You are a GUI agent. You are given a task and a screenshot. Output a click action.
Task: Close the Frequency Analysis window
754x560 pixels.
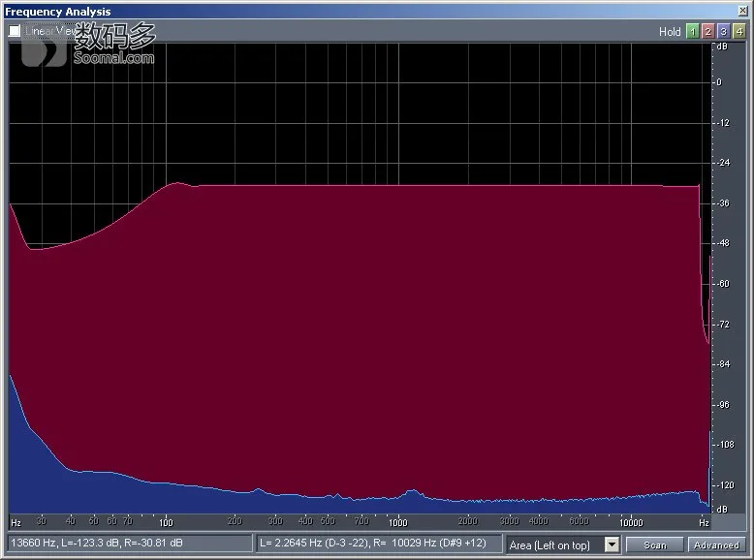point(742,11)
